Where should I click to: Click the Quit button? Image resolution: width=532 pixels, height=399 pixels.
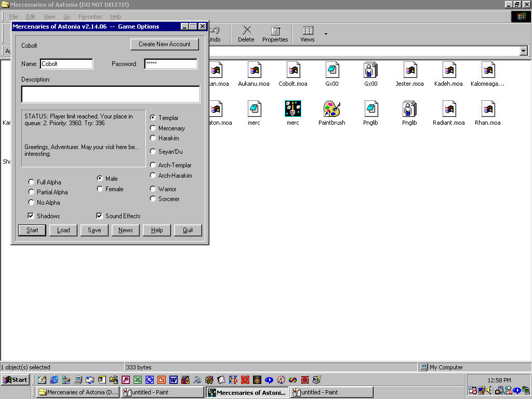(x=188, y=230)
